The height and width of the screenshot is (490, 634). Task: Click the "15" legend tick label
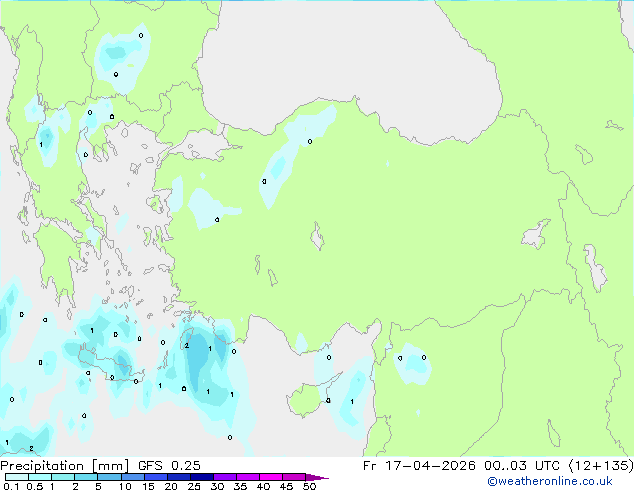pos(148,486)
